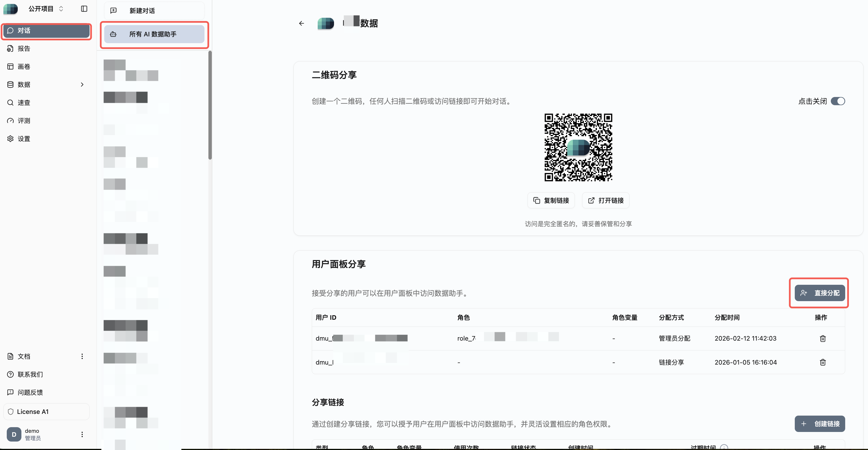Go to 设置 in the sidebar
The width and height of the screenshot is (868, 450).
[24, 139]
